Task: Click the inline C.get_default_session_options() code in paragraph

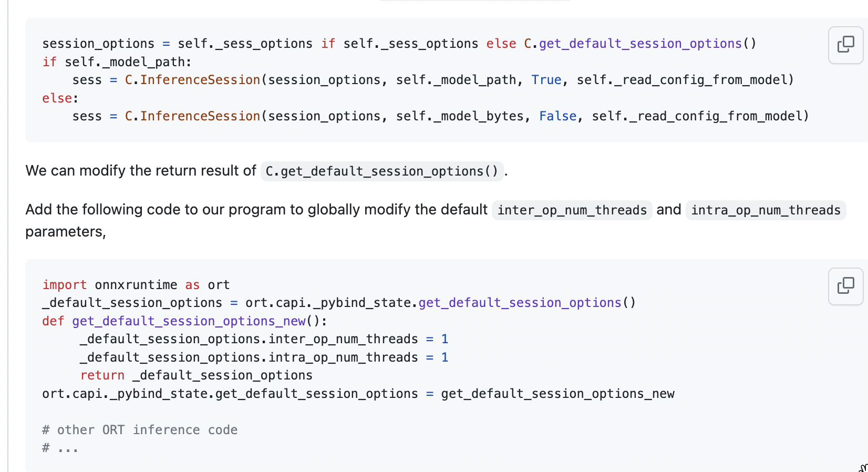Action: pos(382,171)
